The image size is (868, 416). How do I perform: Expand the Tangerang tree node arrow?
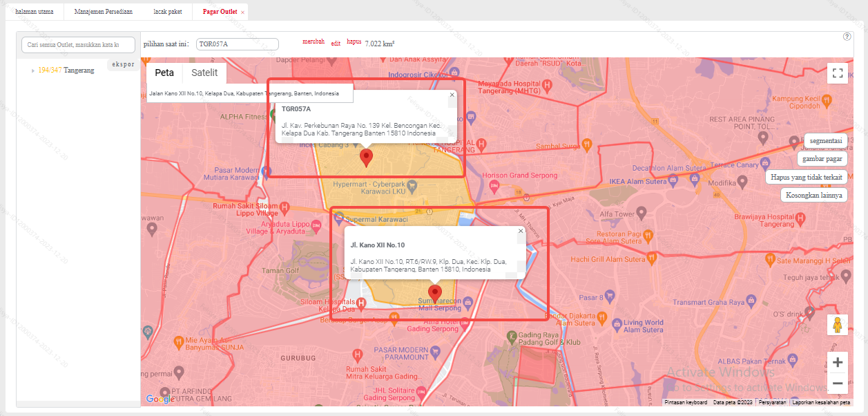(32, 70)
